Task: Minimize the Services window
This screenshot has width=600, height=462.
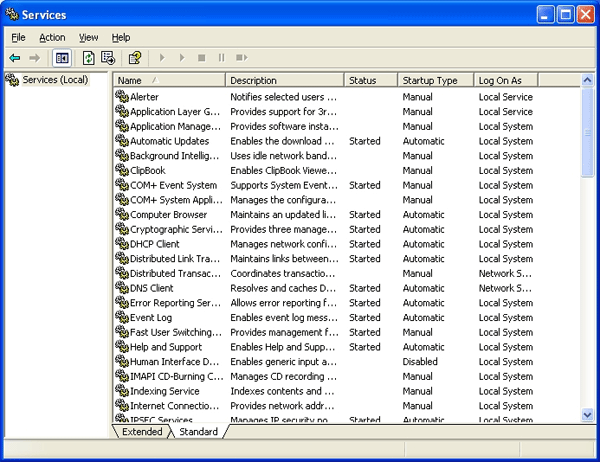Action: (x=545, y=15)
